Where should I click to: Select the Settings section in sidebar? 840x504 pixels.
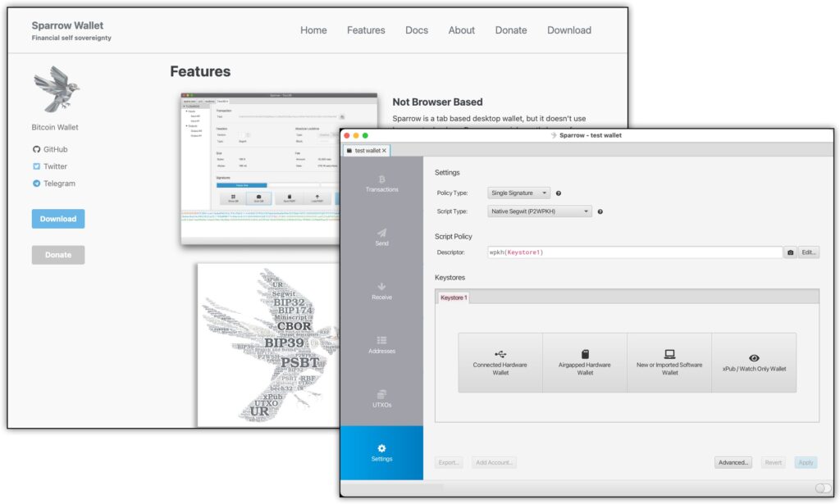pyautogui.click(x=381, y=452)
